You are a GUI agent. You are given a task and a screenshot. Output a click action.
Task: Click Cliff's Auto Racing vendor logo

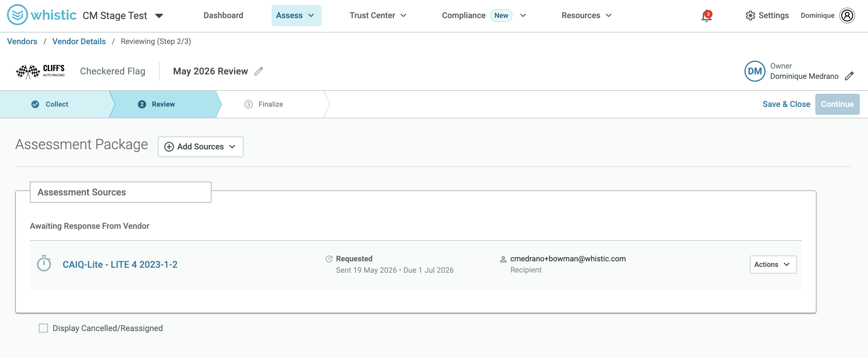click(40, 71)
